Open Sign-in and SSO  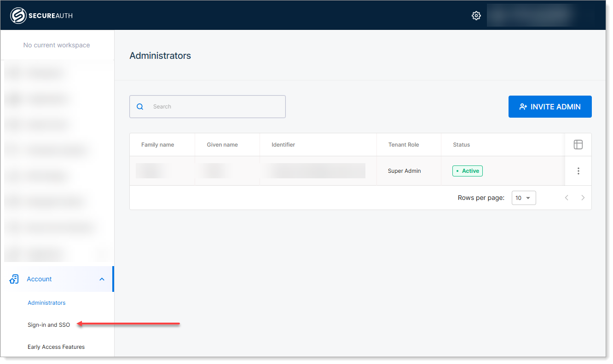coord(49,325)
